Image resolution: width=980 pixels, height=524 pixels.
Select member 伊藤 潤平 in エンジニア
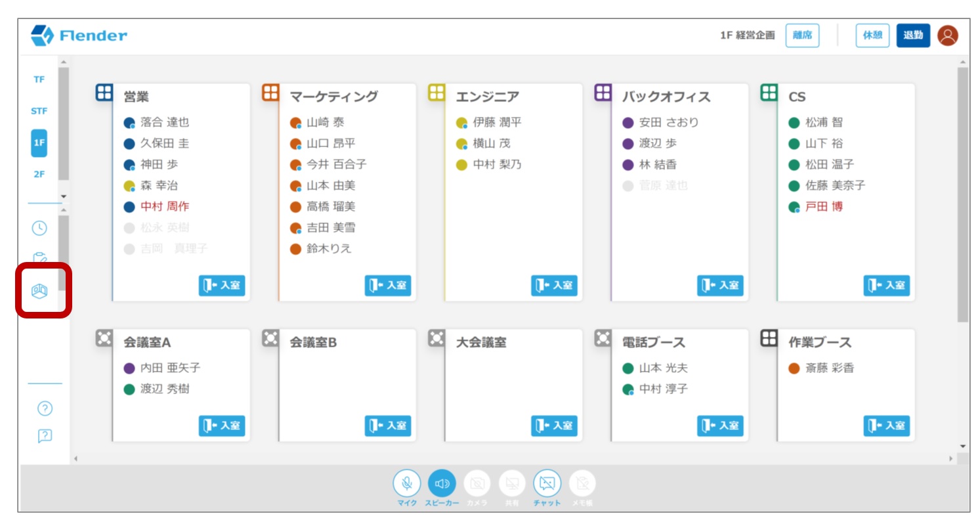[497, 122]
